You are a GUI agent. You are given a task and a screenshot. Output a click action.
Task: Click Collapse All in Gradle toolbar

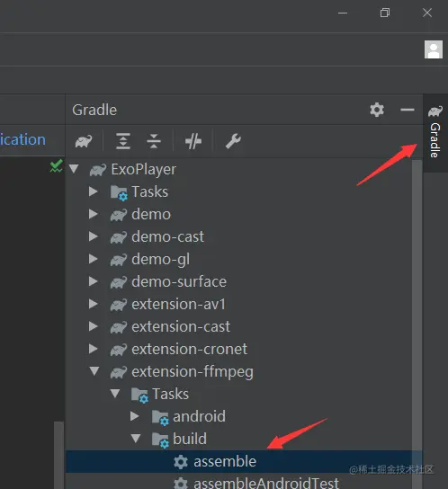coord(154,141)
